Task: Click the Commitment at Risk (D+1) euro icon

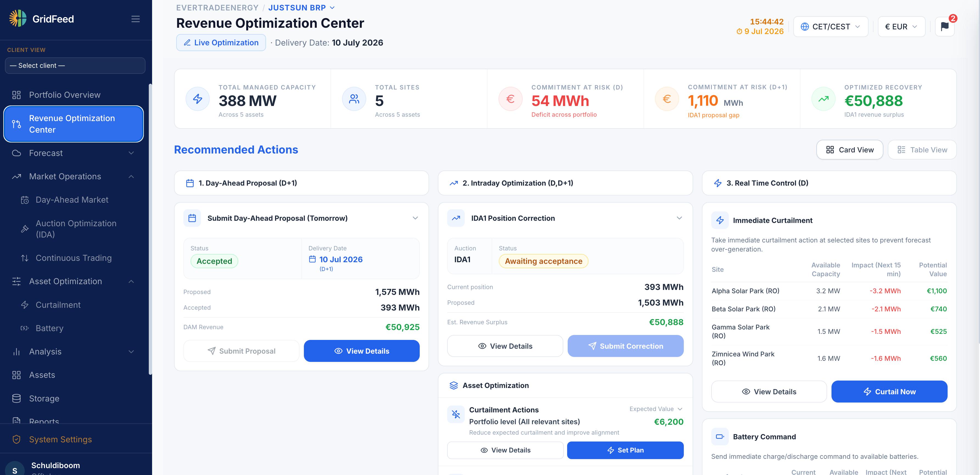Action: pyautogui.click(x=667, y=99)
